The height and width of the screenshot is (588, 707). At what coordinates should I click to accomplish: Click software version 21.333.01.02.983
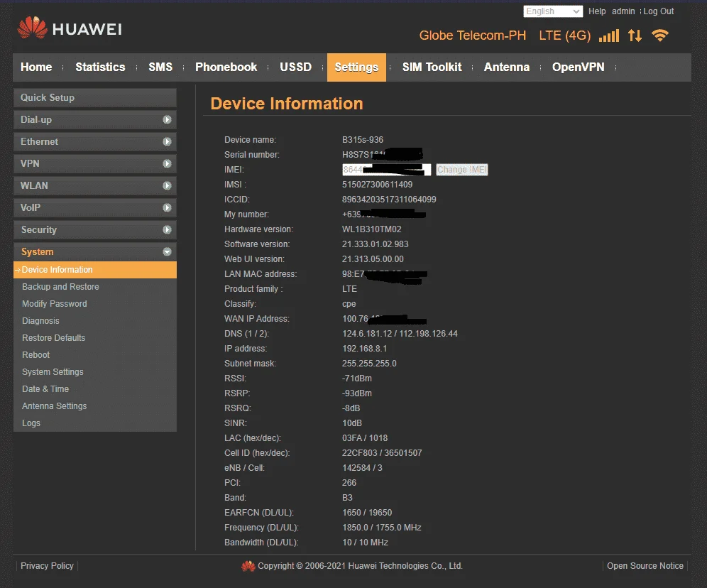(x=375, y=244)
